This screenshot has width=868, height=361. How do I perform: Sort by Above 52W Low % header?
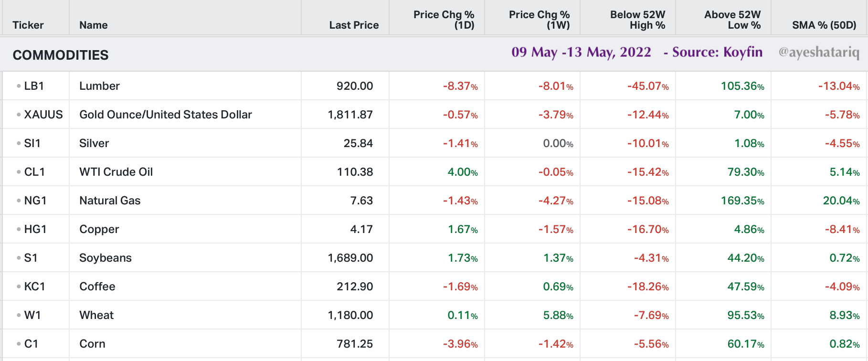[732, 20]
